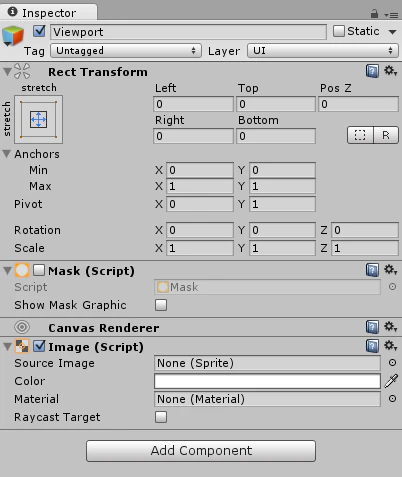Collapse the Image (Script) component
402x477 pixels.
pos(7,347)
